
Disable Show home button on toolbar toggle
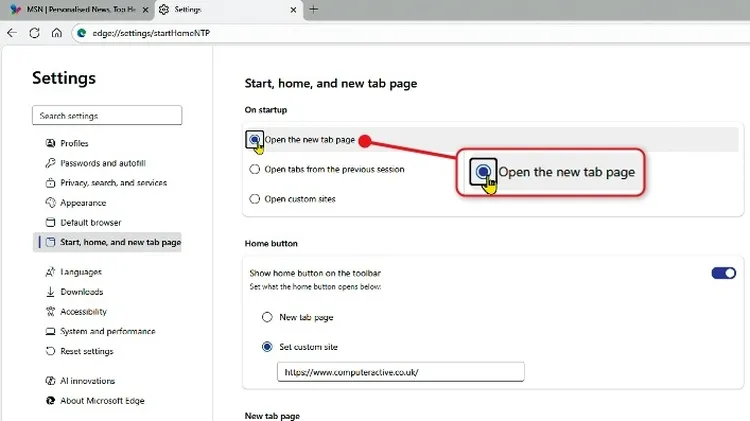coord(723,273)
